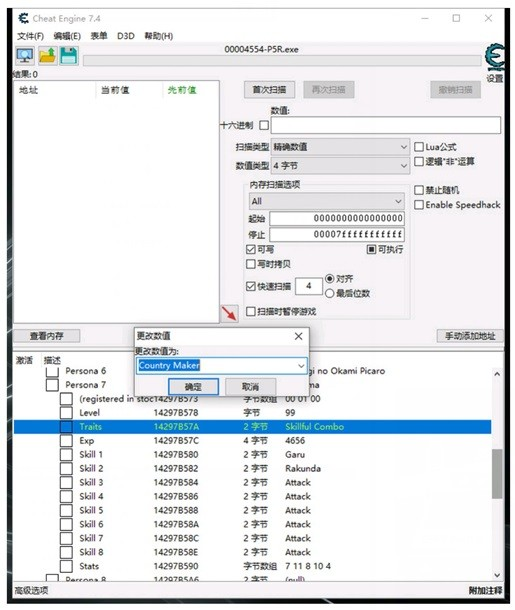Click the red arrow add-to-list icon
Screen dimensions: 515x610
pyautogui.click(x=229, y=314)
